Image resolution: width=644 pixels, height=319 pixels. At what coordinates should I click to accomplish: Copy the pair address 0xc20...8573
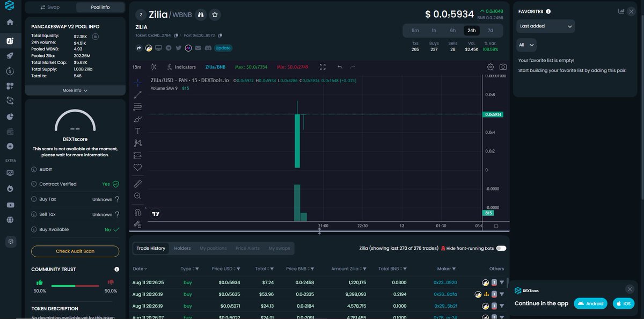click(x=220, y=35)
